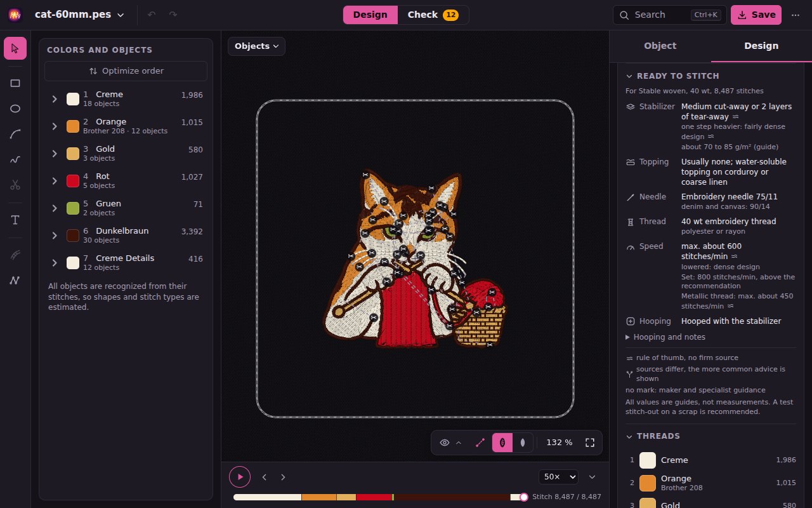
Task: Enter fullscreen canvas view
Action: point(589,443)
